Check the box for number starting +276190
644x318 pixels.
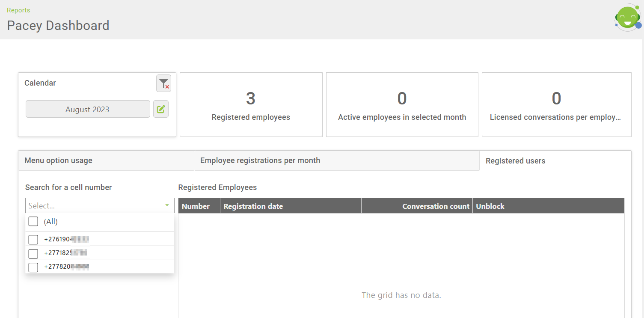click(33, 240)
